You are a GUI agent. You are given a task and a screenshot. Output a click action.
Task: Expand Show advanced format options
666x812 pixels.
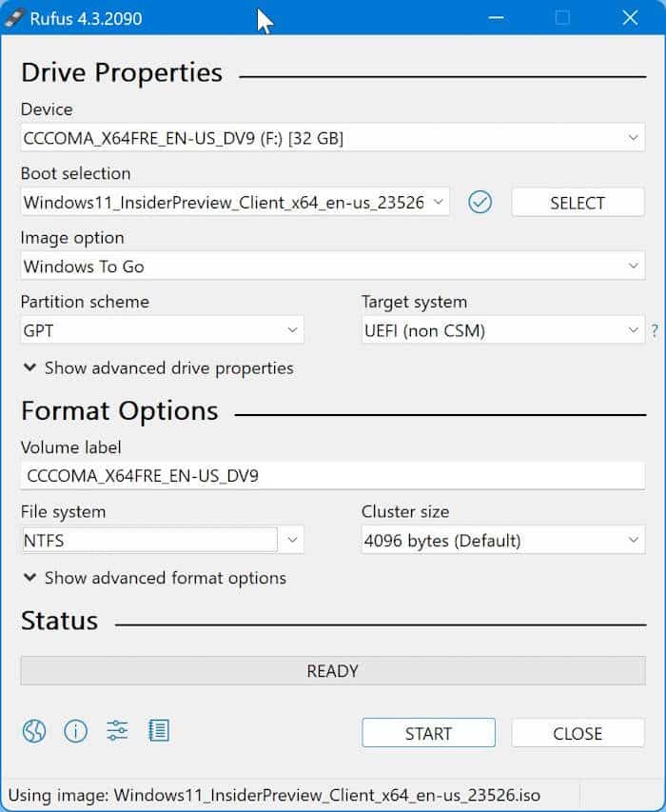click(x=154, y=578)
